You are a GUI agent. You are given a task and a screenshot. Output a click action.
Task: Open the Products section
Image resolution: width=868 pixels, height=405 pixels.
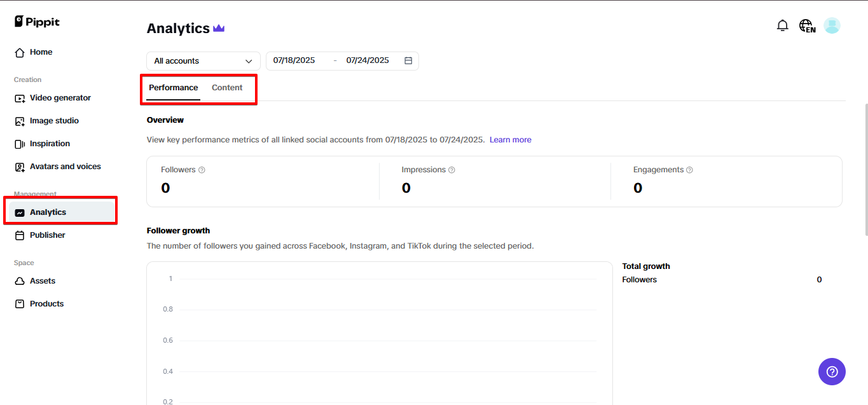tap(46, 303)
